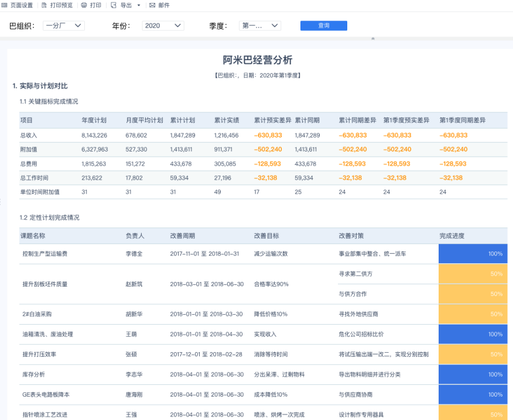The width and height of the screenshot is (513, 420).
Task: Click the value 213,622 in 总工作时间 row
Action: tap(92, 178)
